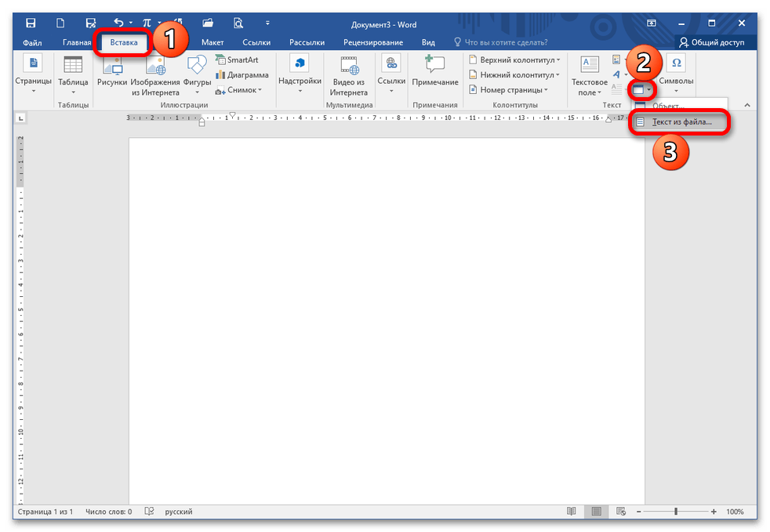Image resolution: width=770 pixels, height=532 pixels.
Task: Choose 'Текст из файла...' from dropdown
Action: pyautogui.click(x=681, y=123)
